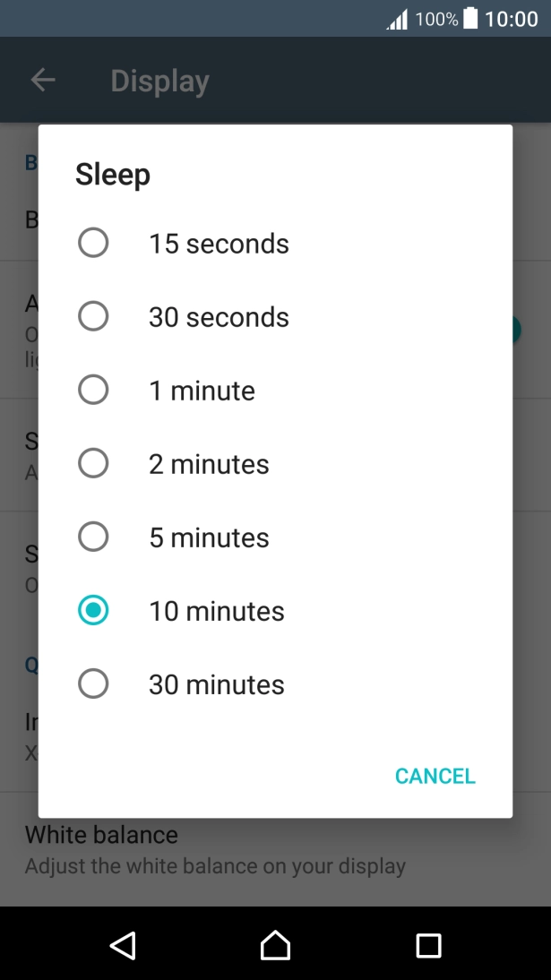Tap the signal strength icon
The image size is (551, 980).
[x=398, y=18]
